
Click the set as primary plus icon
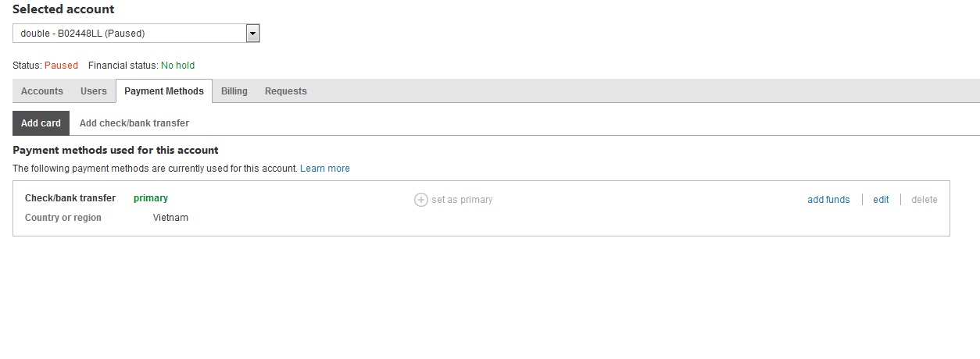[x=420, y=200]
